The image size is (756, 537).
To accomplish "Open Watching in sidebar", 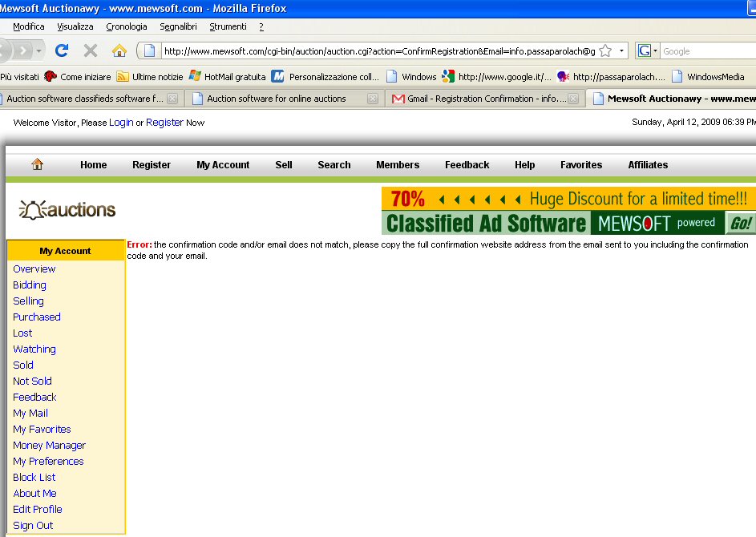I will point(34,349).
